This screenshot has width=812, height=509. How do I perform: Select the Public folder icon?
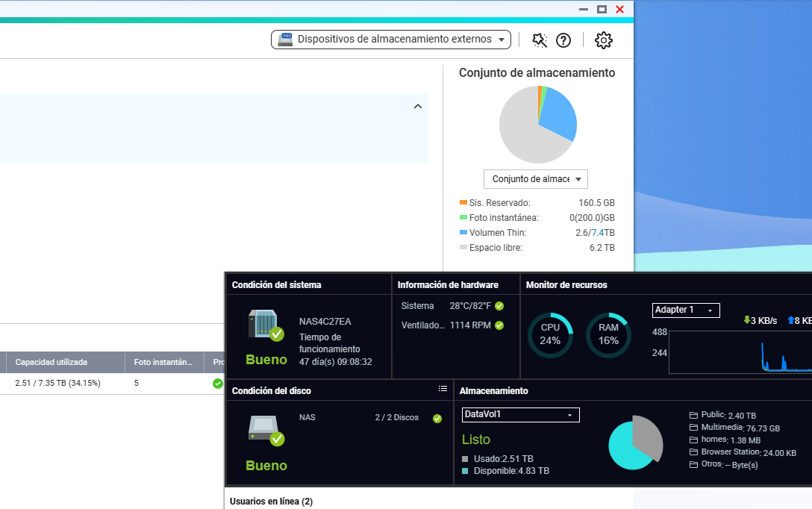[x=693, y=415]
